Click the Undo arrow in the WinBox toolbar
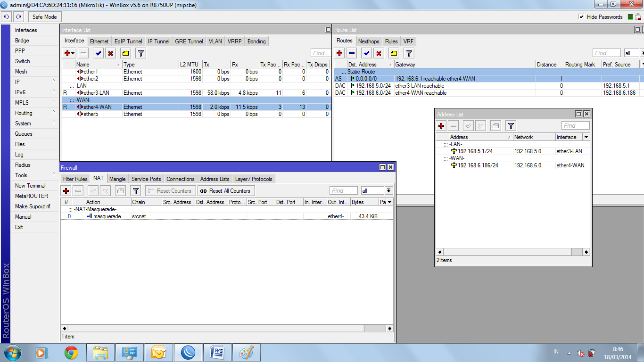 coord(6,16)
